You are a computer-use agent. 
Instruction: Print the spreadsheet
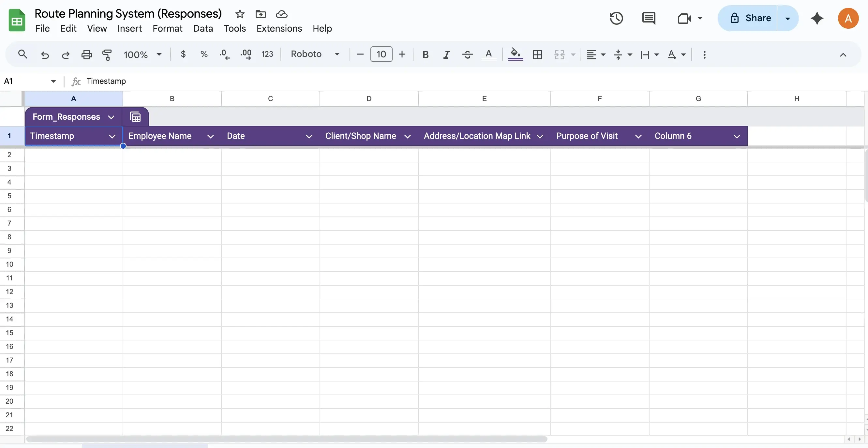(86, 54)
